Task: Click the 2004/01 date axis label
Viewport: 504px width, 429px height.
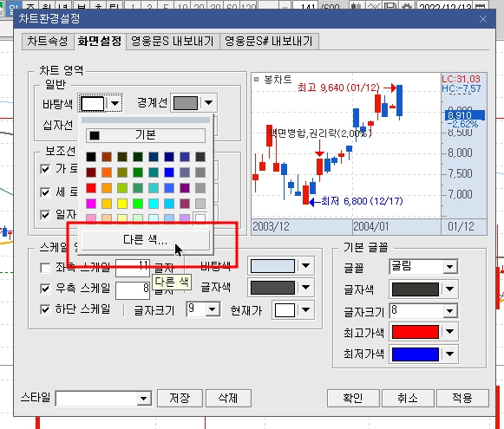Action: (371, 227)
